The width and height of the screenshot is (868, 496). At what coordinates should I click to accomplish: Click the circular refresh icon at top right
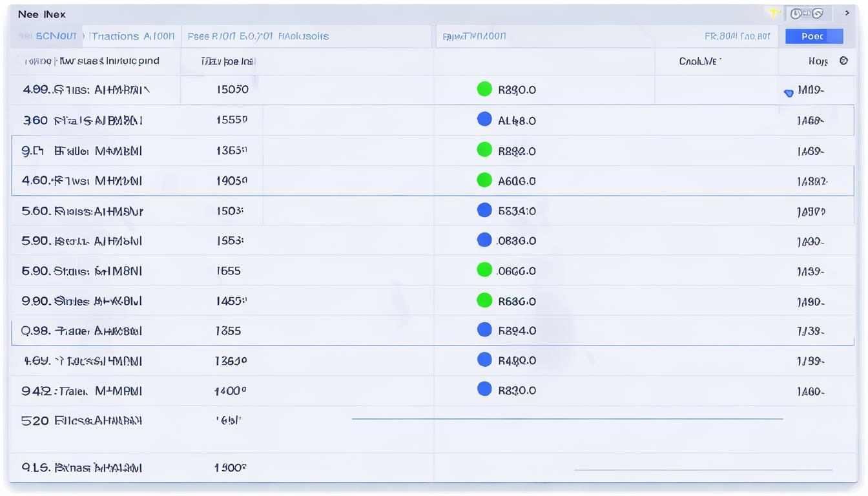(x=817, y=14)
